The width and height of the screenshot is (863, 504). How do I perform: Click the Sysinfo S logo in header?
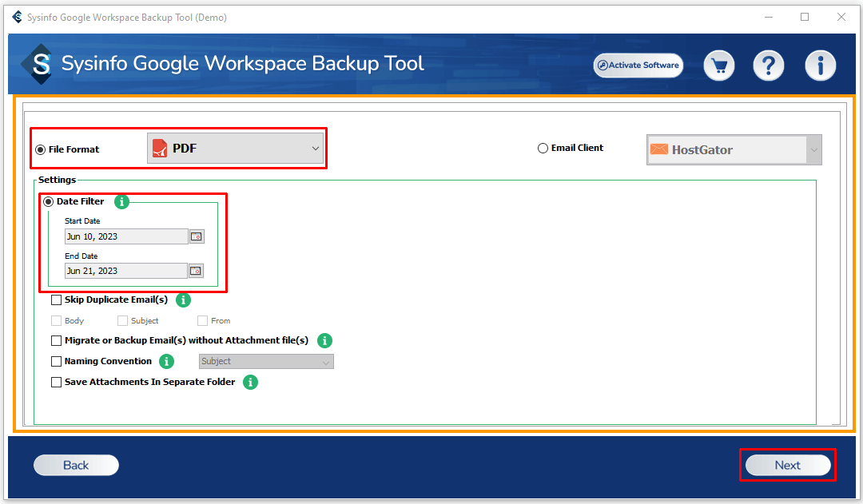[x=38, y=64]
